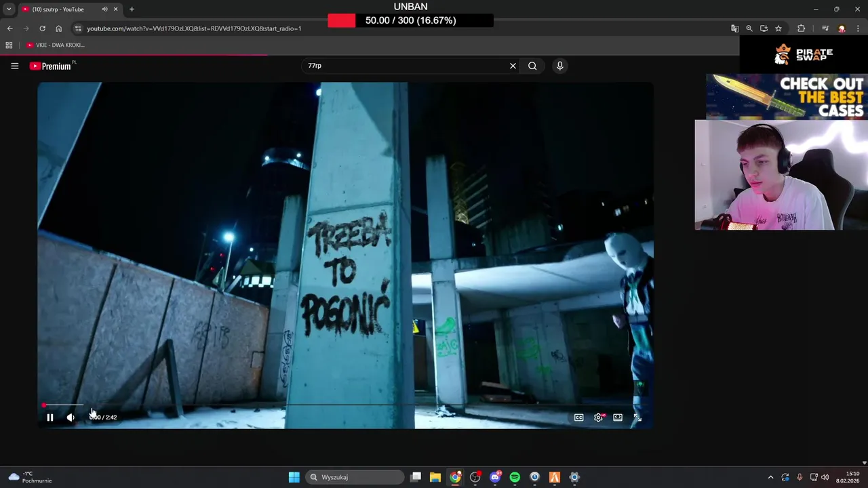Switch to Chrome on taskbar
Viewport: 868px width, 488px height.
coord(455,477)
